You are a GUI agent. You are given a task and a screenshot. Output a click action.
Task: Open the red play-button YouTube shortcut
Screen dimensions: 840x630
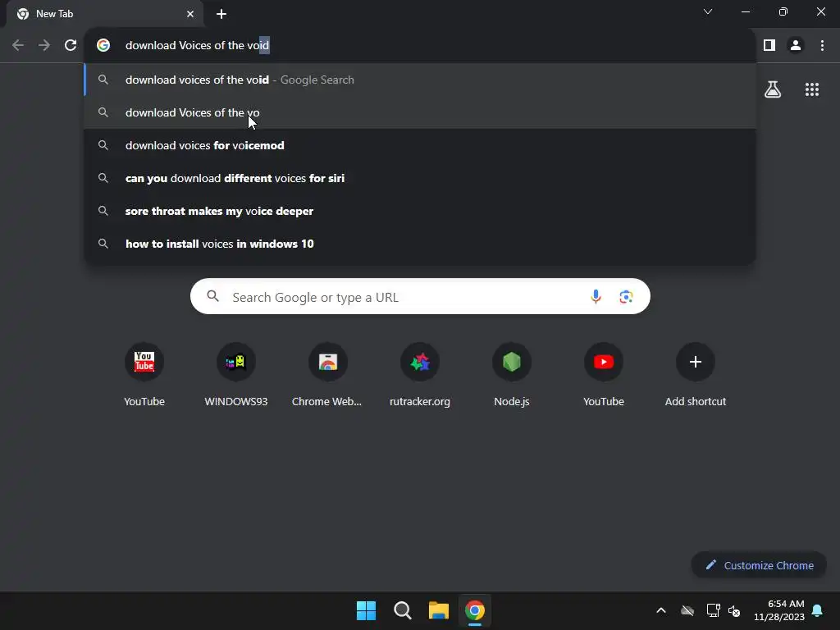604,375
